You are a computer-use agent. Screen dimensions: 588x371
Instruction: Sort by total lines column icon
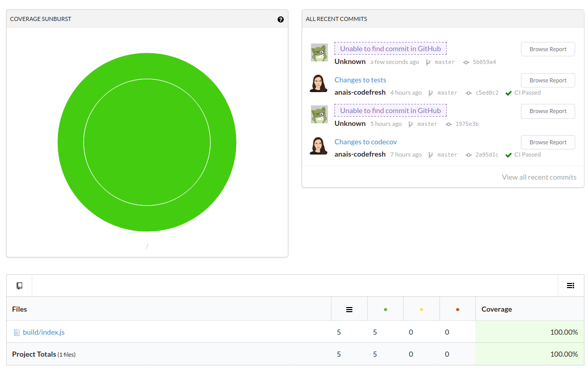349,309
